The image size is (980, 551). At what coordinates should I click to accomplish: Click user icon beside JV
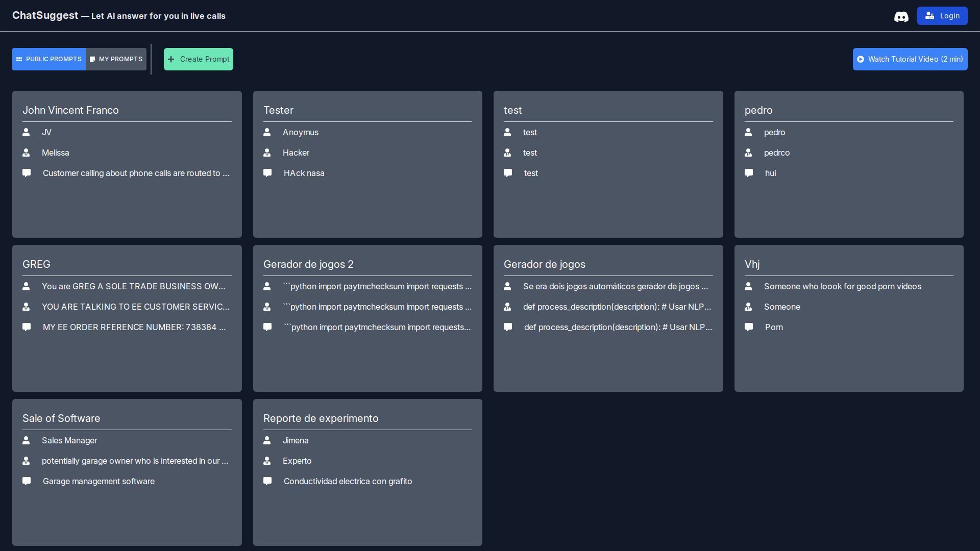click(26, 132)
